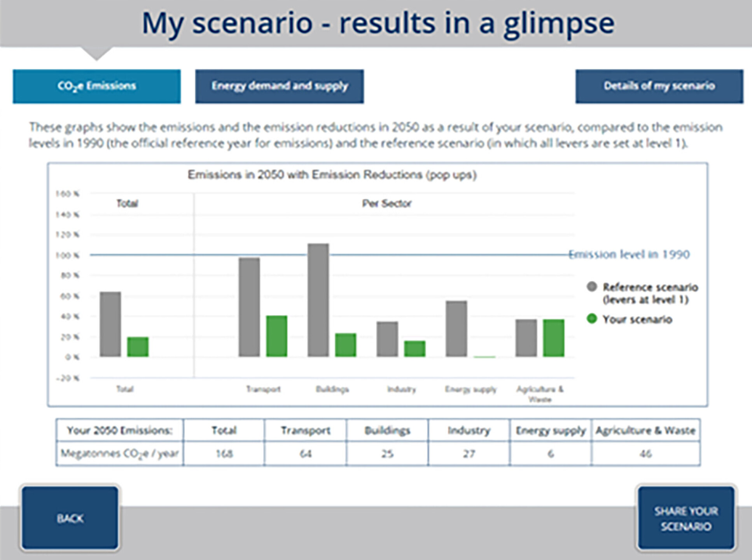The width and height of the screenshot is (752, 560).
Task: Click the tall grey Buildings bar
Action: pyautogui.click(x=318, y=300)
